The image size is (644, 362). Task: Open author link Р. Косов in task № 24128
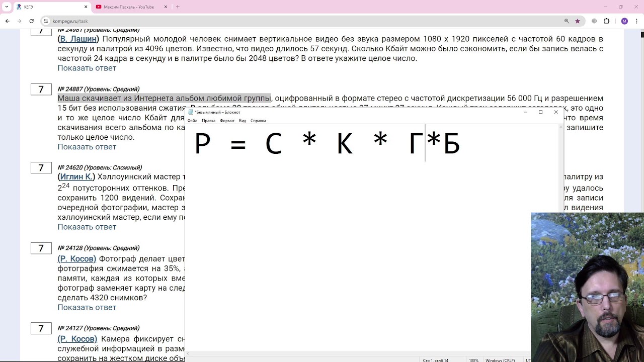tap(77, 259)
